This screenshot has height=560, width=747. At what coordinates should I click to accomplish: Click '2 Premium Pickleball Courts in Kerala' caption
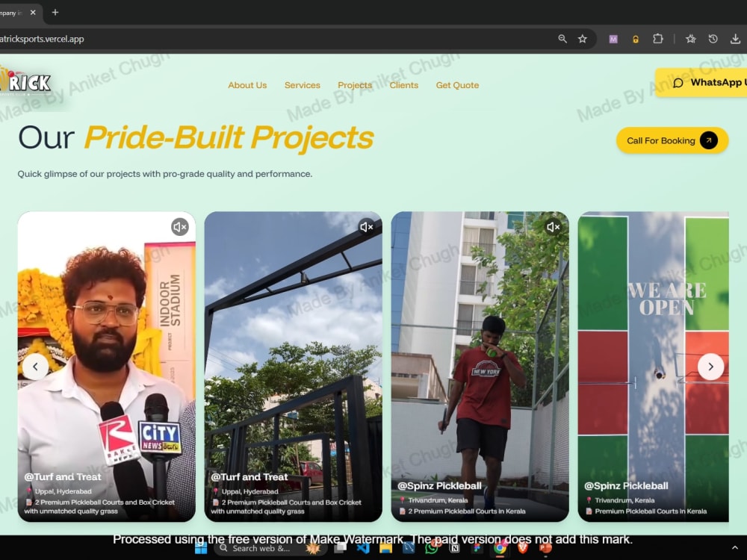tap(467, 511)
